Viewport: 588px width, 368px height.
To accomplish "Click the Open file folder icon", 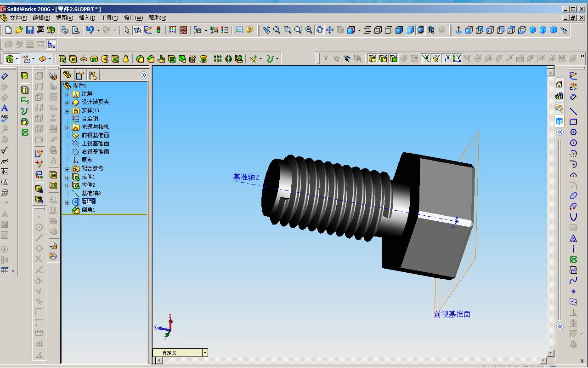I will click(19, 30).
